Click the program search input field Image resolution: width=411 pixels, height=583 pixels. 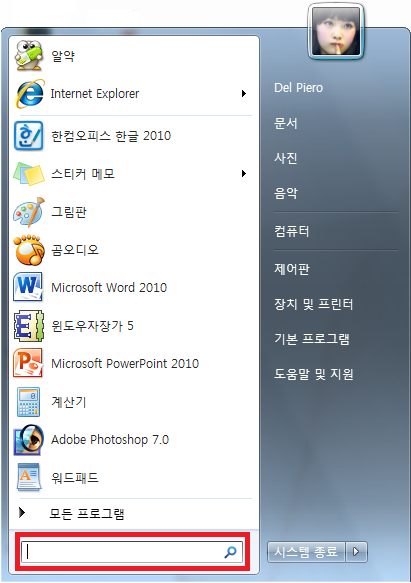(x=132, y=552)
